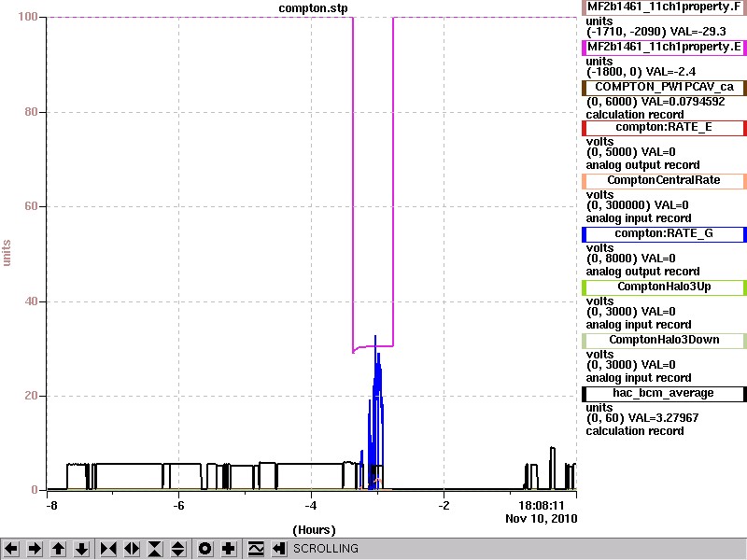747x560 pixels.
Task: Click the plus toolbar icon
Action: click(229, 549)
